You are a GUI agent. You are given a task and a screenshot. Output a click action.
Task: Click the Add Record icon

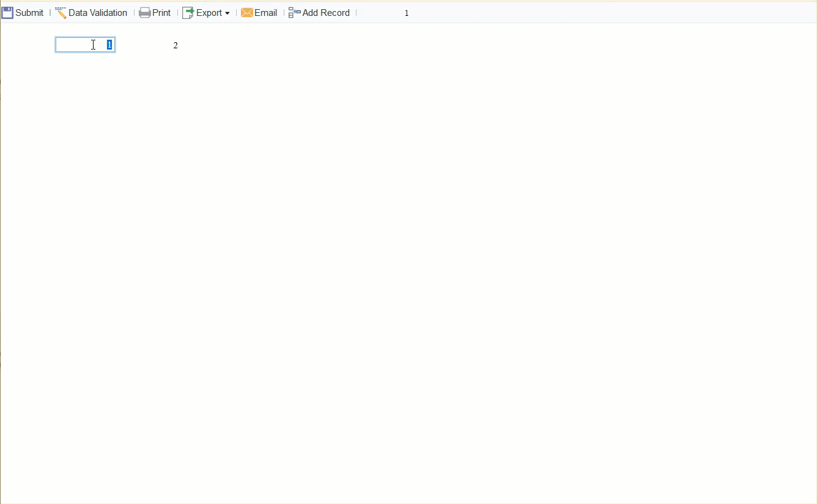(x=292, y=12)
